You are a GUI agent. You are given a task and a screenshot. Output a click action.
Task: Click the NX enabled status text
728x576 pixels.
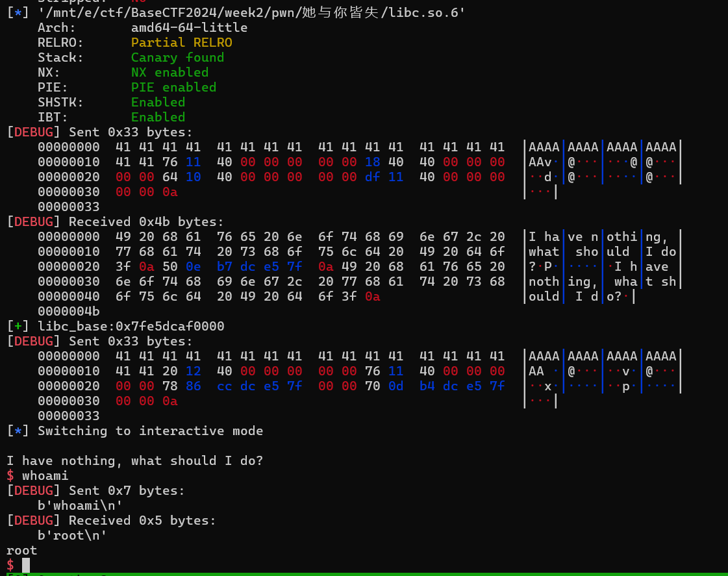(169, 72)
